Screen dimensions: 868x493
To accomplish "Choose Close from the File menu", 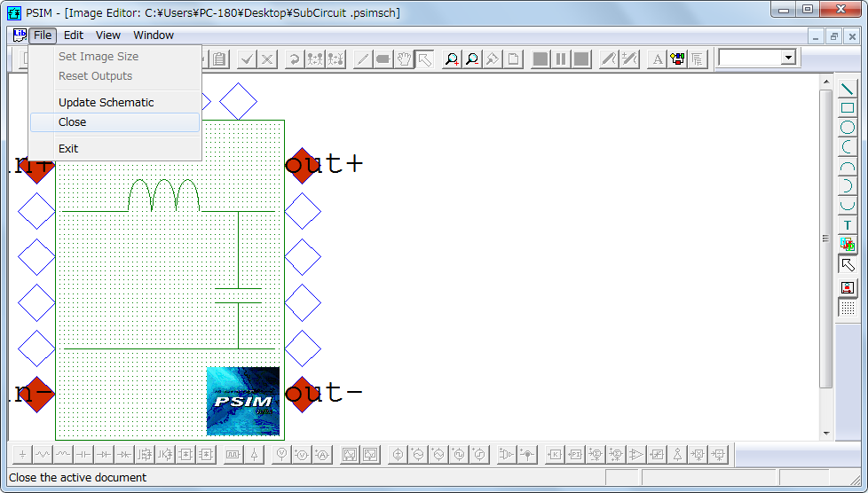I will (x=114, y=122).
